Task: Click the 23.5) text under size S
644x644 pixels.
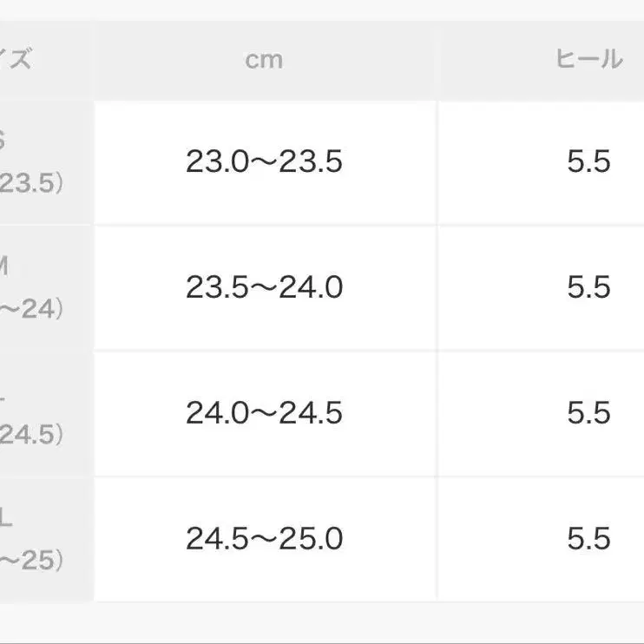Action: pyautogui.click(x=30, y=183)
